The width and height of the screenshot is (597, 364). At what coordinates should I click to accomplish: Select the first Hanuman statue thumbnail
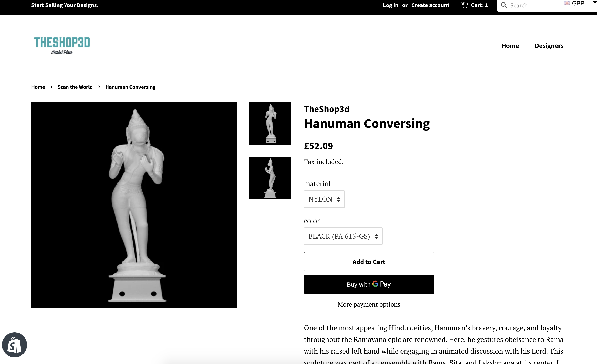tap(270, 123)
